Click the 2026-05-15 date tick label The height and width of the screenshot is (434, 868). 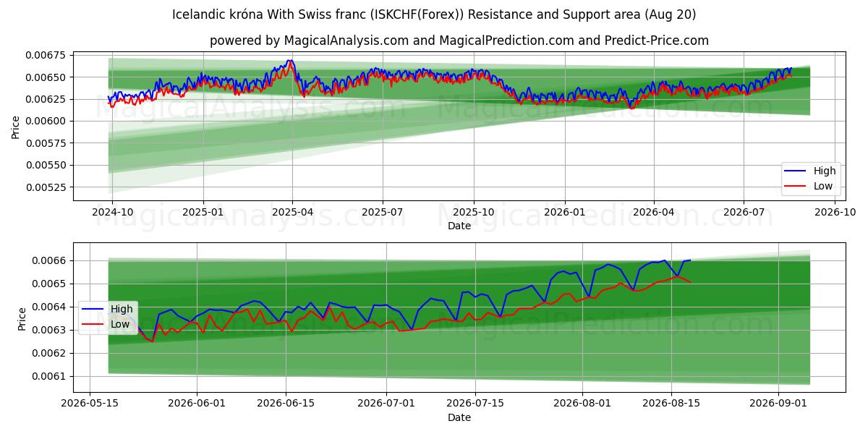[x=90, y=404]
